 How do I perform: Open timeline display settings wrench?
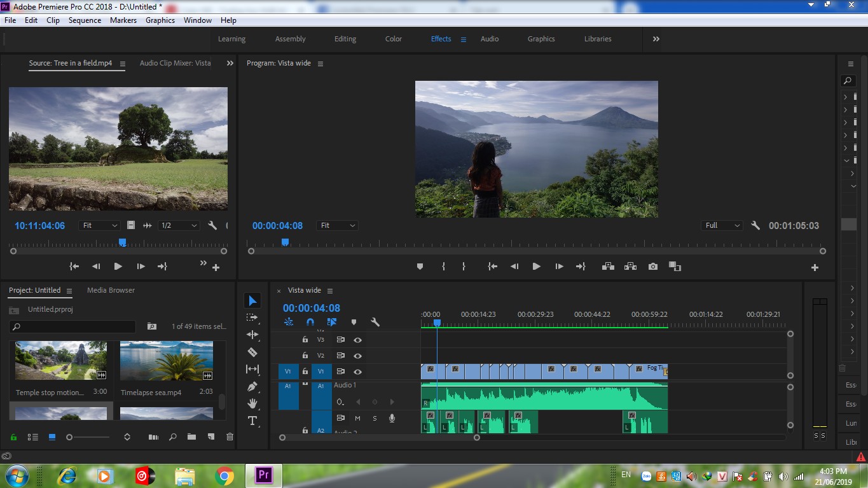[x=375, y=322]
